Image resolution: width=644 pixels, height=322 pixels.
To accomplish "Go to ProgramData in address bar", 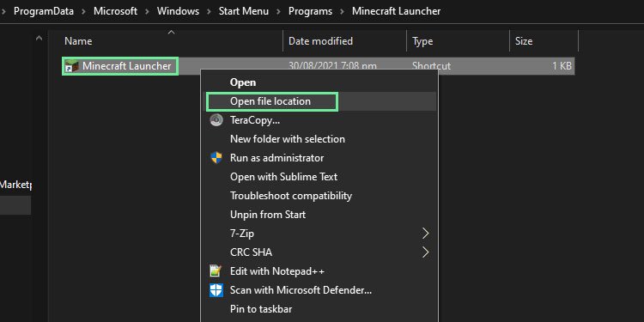I will pos(44,11).
